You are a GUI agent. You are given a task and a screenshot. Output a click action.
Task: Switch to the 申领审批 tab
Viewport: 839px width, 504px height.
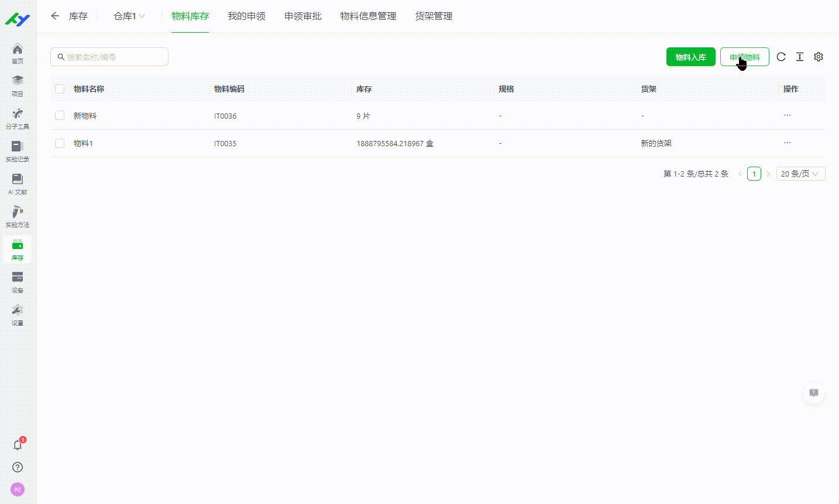coord(302,16)
